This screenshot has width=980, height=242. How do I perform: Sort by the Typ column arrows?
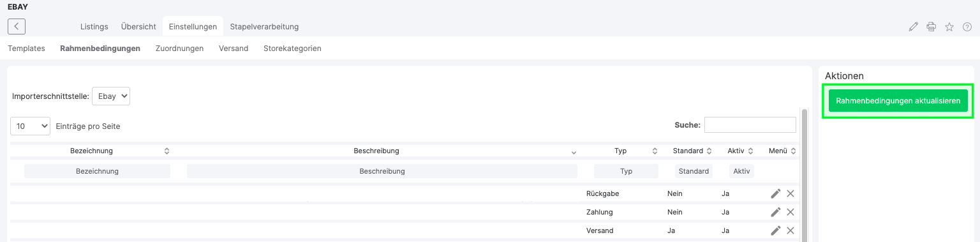(655, 151)
